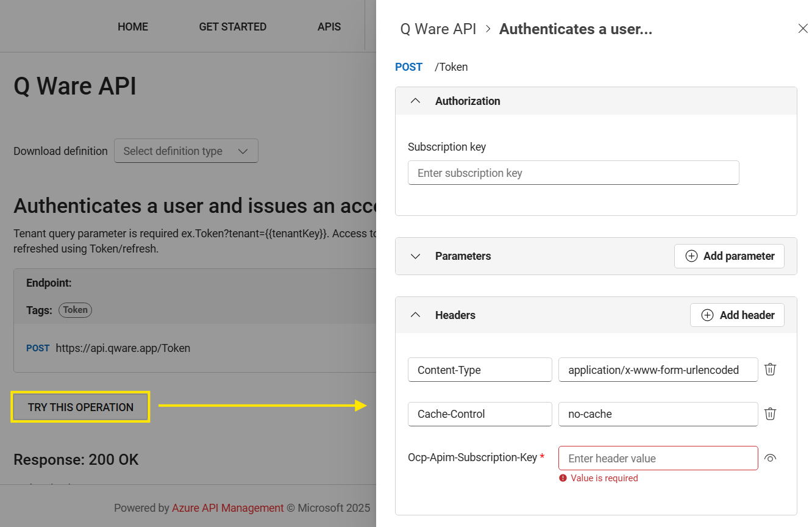
Task: Collapse the Authorization section
Action: pos(416,101)
